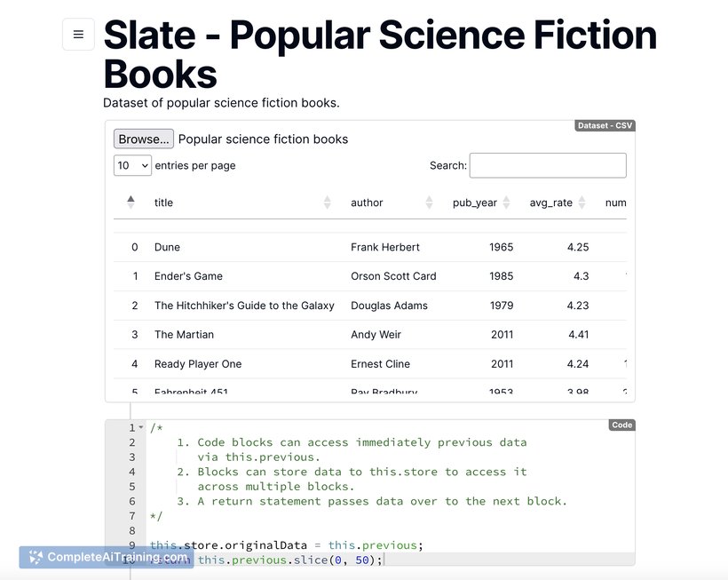This screenshot has height=580, width=728.
Task: Select the Ender's Game title cell
Action: point(188,276)
